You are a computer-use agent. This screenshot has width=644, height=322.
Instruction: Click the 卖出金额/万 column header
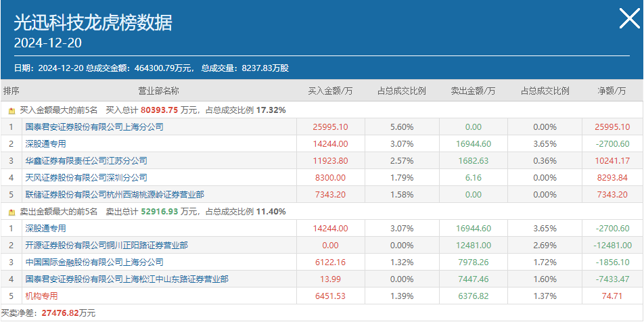tap(473, 91)
